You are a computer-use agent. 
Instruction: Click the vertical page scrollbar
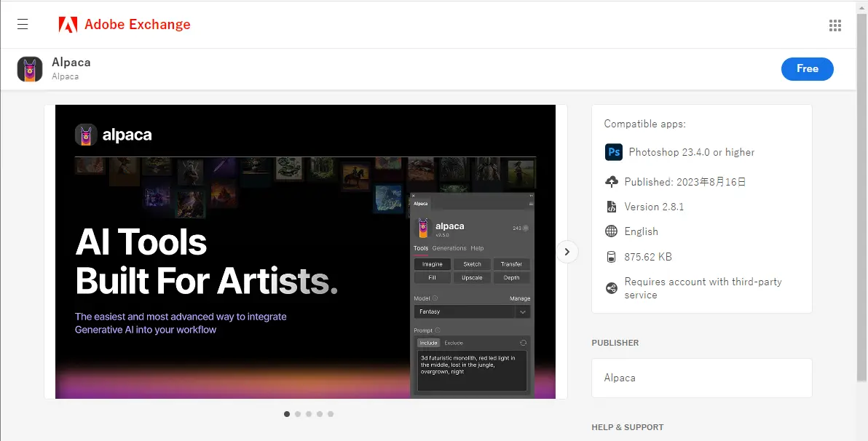[862, 197]
